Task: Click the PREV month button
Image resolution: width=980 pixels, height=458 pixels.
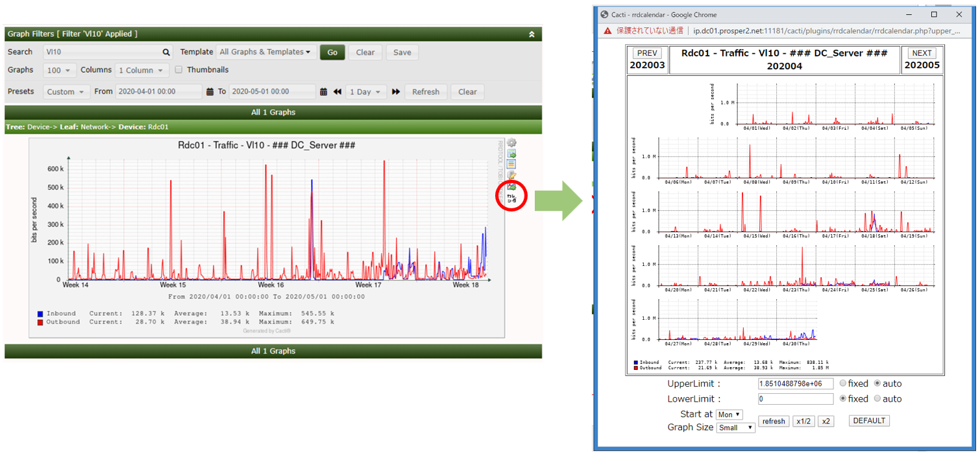Action: pyautogui.click(x=646, y=53)
